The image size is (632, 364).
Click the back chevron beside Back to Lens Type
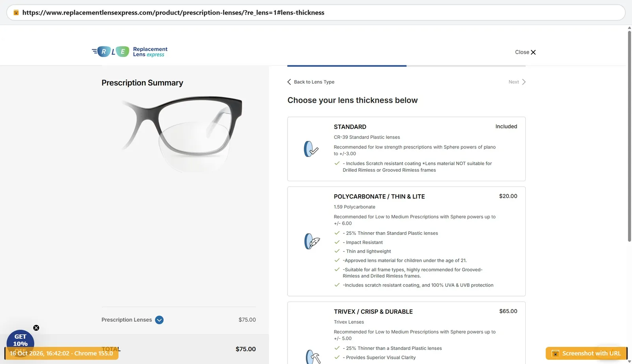tap(289, 82)
